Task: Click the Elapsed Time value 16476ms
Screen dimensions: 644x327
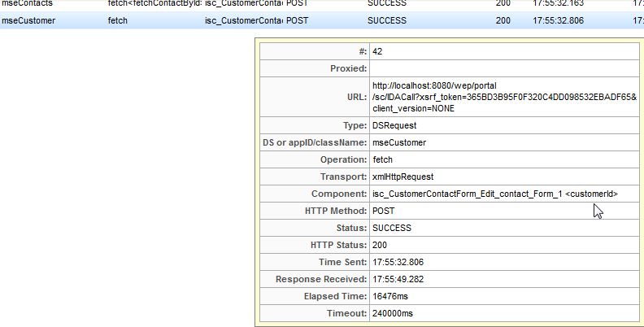Action: [x=392, y=296]
